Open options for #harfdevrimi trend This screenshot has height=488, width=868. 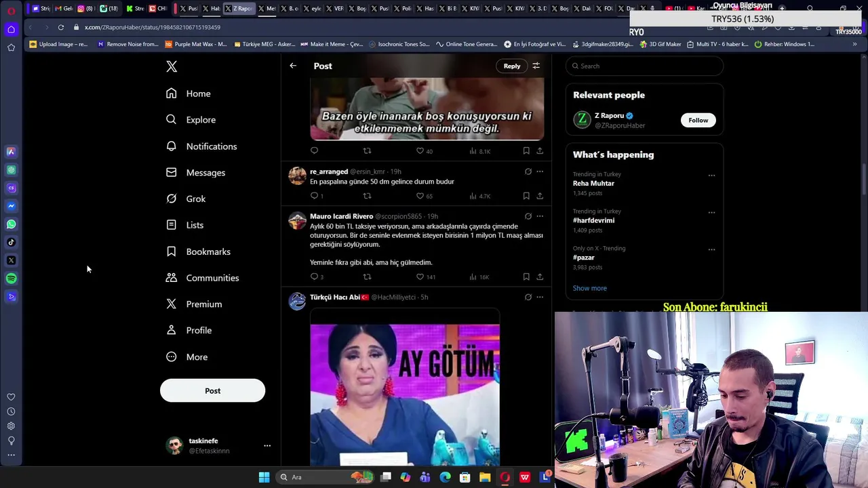point(711,212)
